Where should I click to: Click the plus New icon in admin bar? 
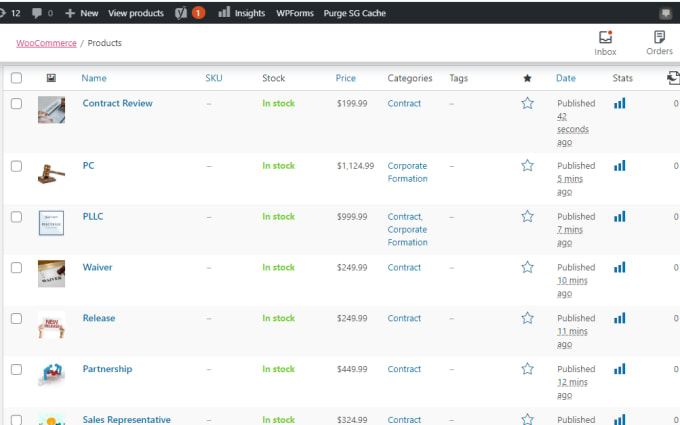pyautogui.click(x=70, y=13)
